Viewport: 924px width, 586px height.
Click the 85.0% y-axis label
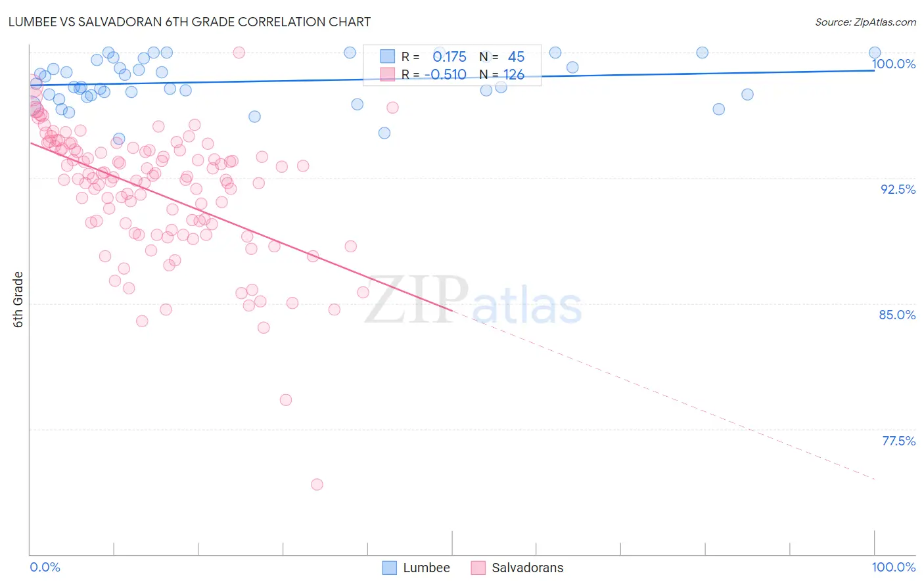898,315
